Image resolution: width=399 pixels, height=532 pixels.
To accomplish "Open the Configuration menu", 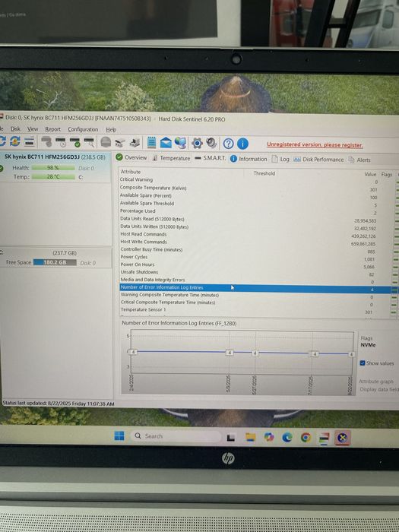I will 83,130.
